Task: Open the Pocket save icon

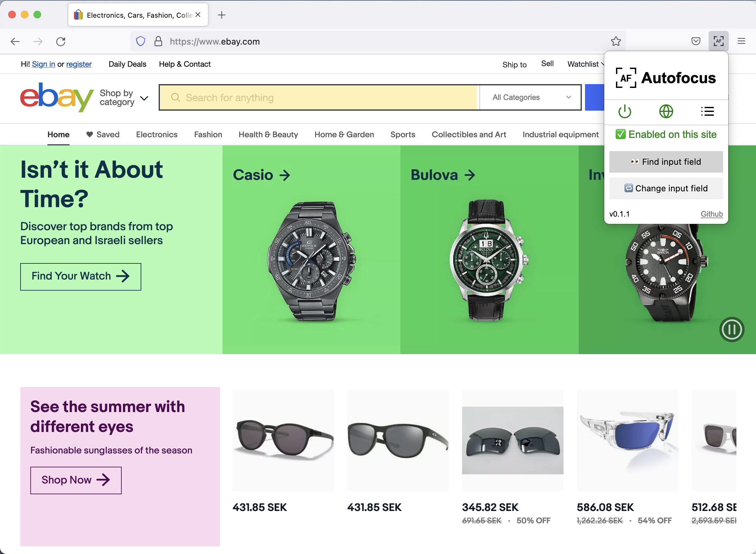Action: click(x=696, y=41)
